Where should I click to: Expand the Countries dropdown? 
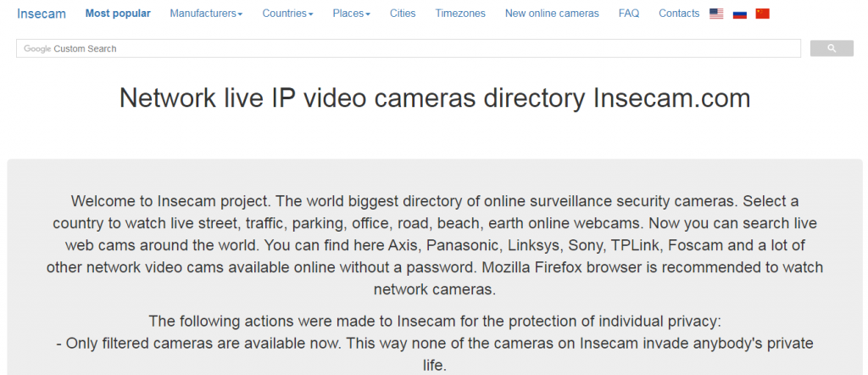click(288, 14)
